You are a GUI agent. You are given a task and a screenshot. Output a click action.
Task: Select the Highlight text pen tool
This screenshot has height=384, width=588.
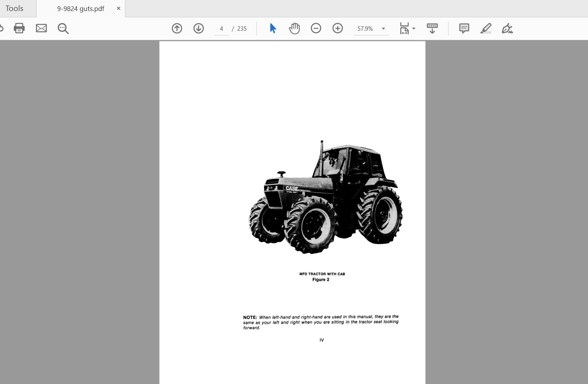click(486, 28)
